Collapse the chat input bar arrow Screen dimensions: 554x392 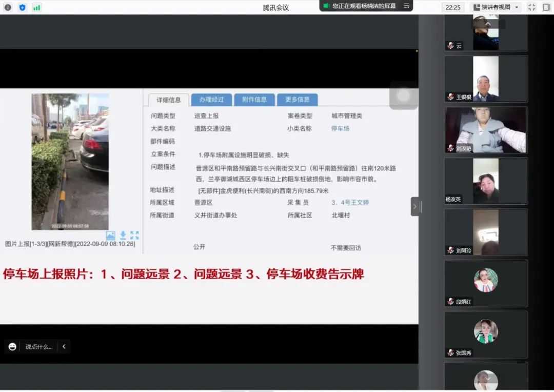point(64,347)
